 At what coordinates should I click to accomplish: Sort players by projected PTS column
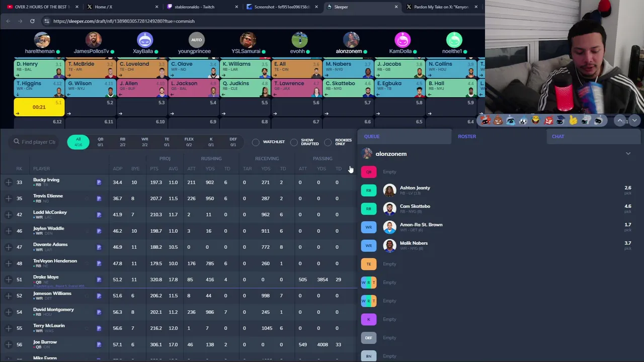pyautogui.click(x=154, y=169)
